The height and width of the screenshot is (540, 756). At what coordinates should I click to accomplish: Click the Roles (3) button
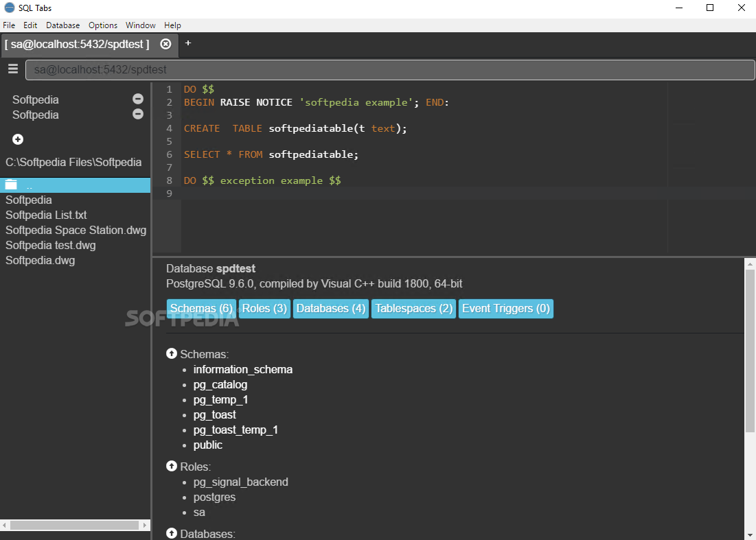tap(264, 309)
